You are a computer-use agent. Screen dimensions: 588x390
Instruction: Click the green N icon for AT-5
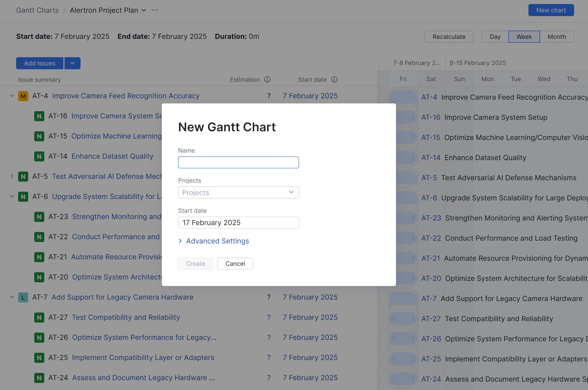pos(23,177)
